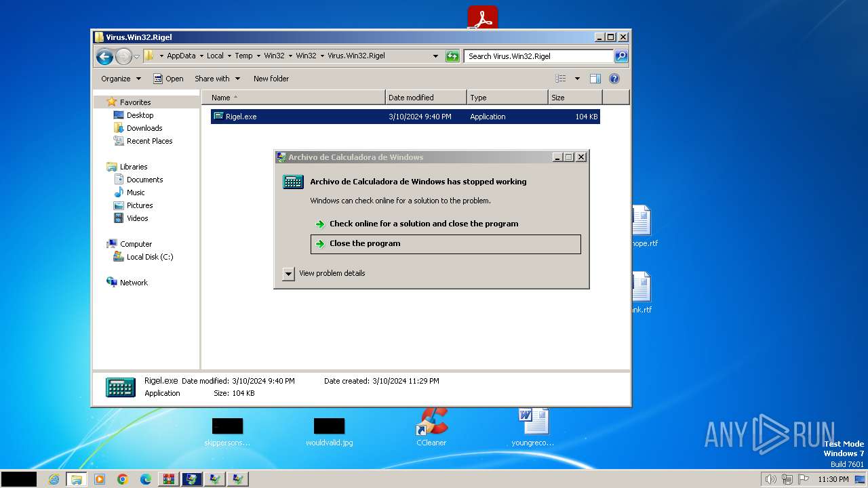Click the 11:30 PM taskbar clock

833,479
